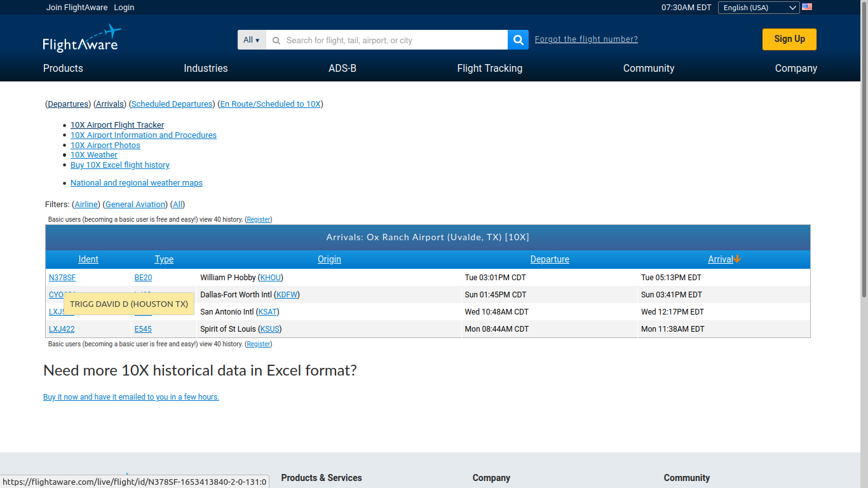This screenshot has width=868, height=488.
Task: Open the ADS-B menu
Action: pyautogui.click(x=342, y=68)
